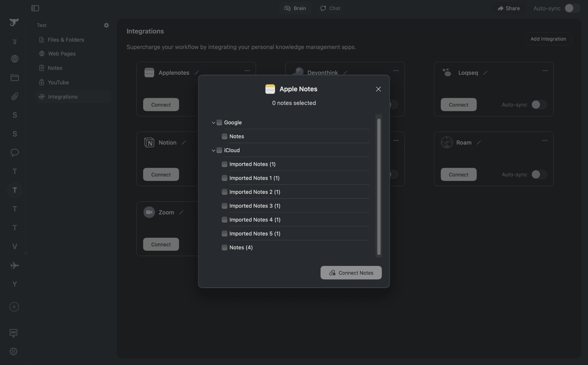Click the bird logo icon in sidebar
The image size is (588, 365).
click(14, 22)
